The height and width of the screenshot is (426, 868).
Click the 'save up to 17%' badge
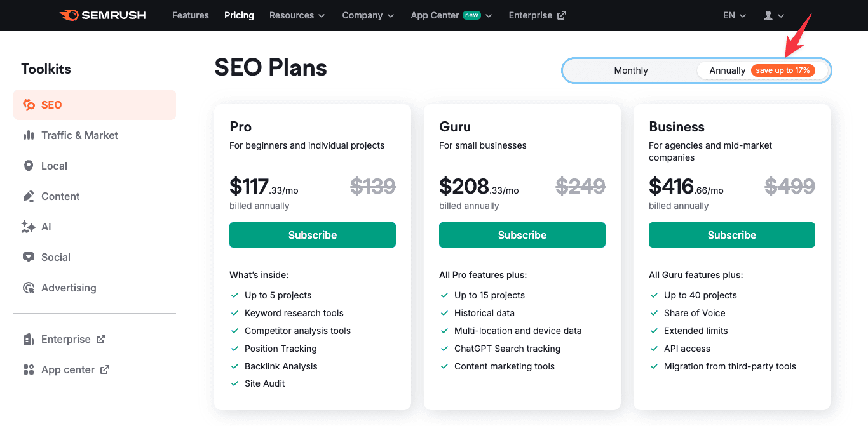(x=783, y=70)
